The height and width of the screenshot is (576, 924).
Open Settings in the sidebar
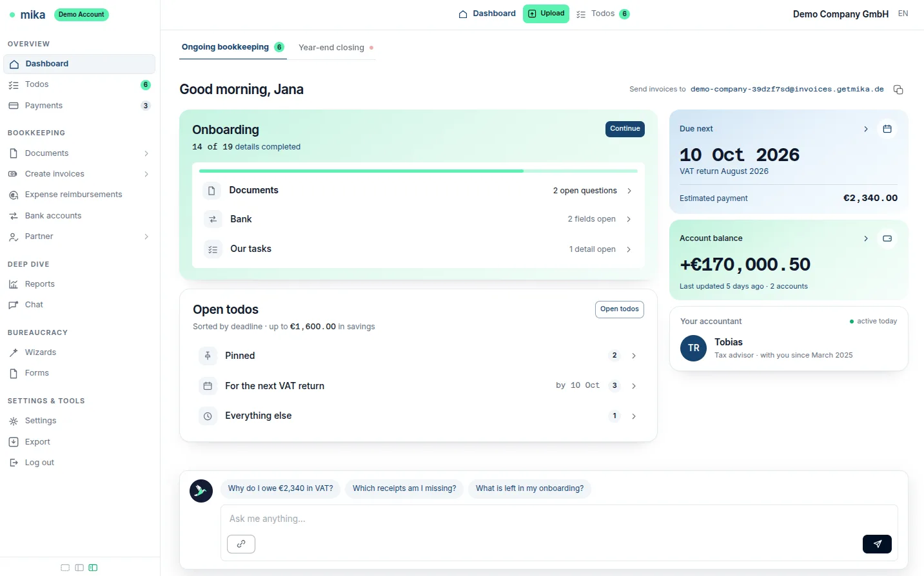tap(79, 421)
